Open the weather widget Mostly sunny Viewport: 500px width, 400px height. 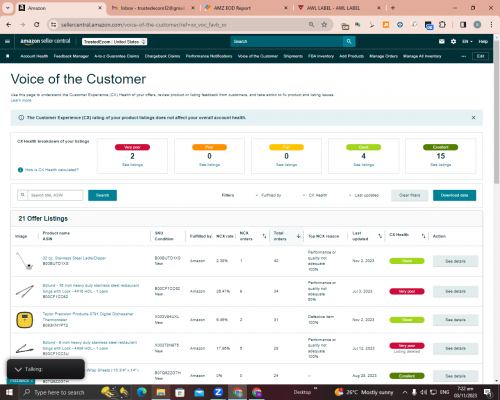364,392
